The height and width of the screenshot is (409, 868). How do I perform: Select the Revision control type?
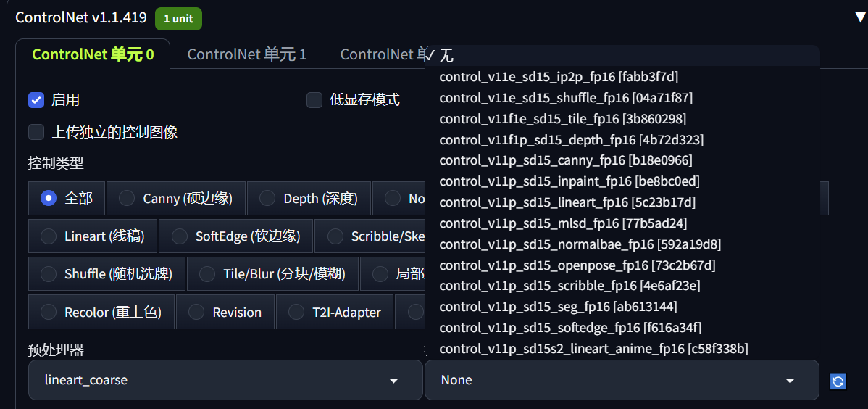[225, 312]
